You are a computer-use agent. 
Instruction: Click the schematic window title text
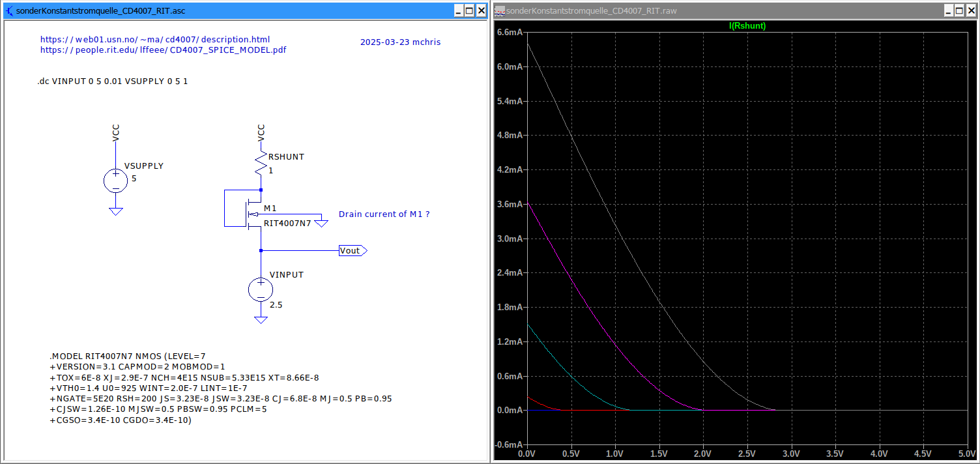pos(101,10)
